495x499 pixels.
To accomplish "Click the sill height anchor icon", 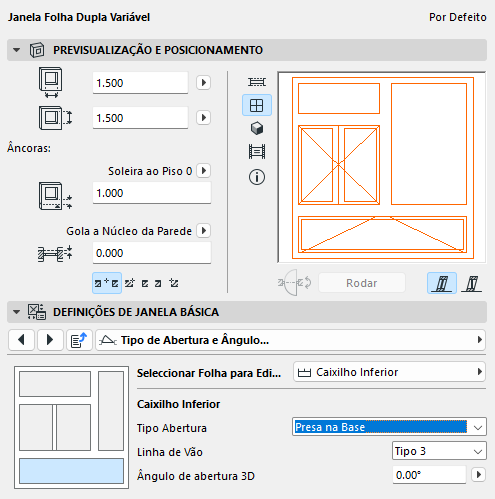I will coord(55,196).
